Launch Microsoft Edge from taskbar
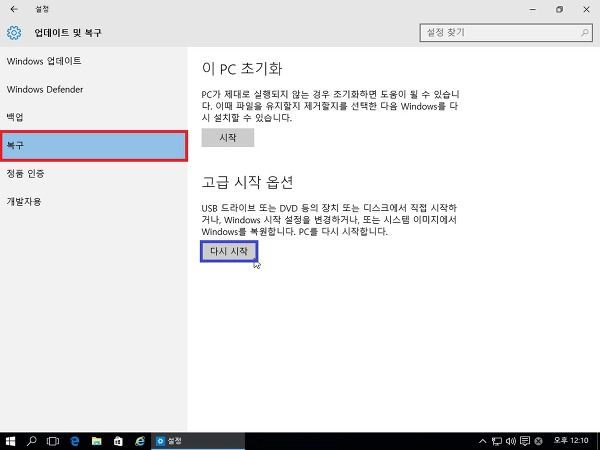Image resolution: width=600 pixels, height=450 pixels. pos(75,441)
